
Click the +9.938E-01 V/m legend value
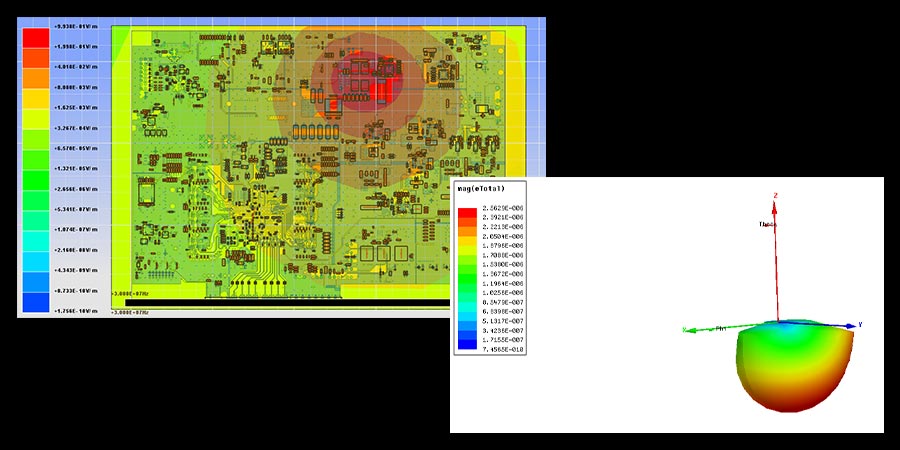(x=78, y=26)
